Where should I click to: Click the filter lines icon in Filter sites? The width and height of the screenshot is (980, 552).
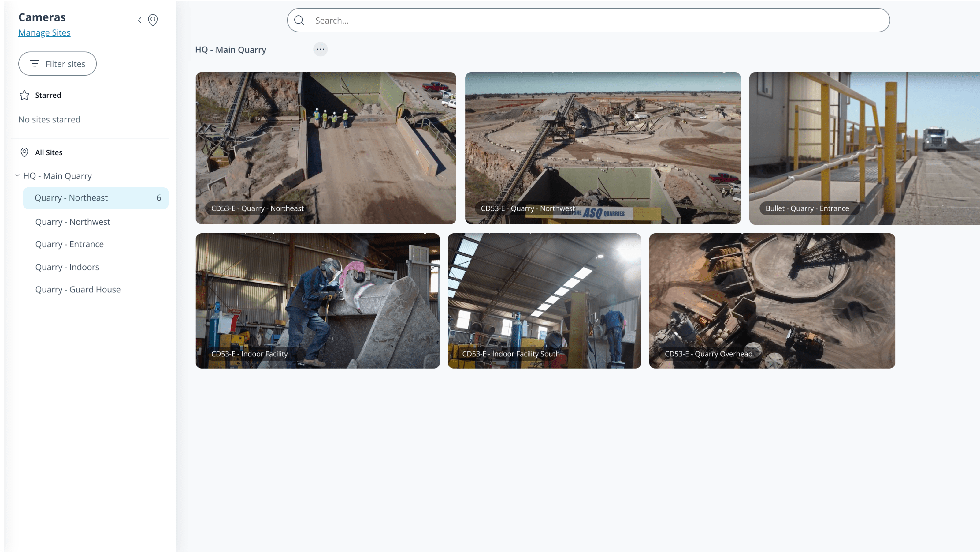click(35, 64)
